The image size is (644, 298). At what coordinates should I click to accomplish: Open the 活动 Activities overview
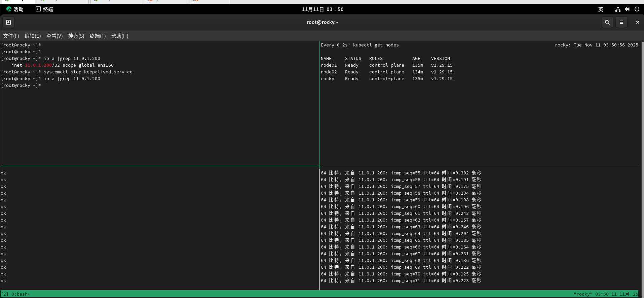tap(15, 9)
